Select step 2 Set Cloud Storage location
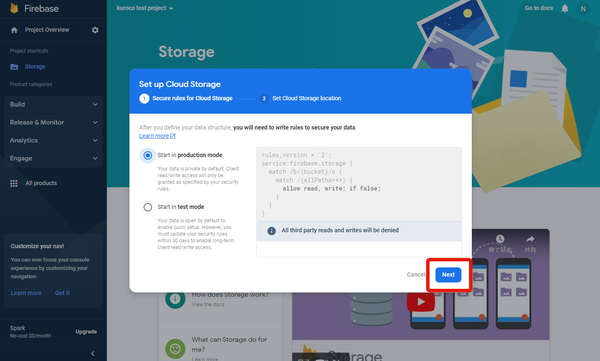The width and height of the screenshot is (600, 361). tap(301, 98)
